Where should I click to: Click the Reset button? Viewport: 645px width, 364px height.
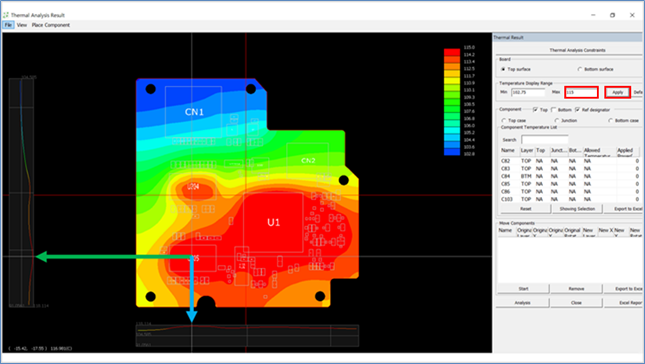point(525,209)
